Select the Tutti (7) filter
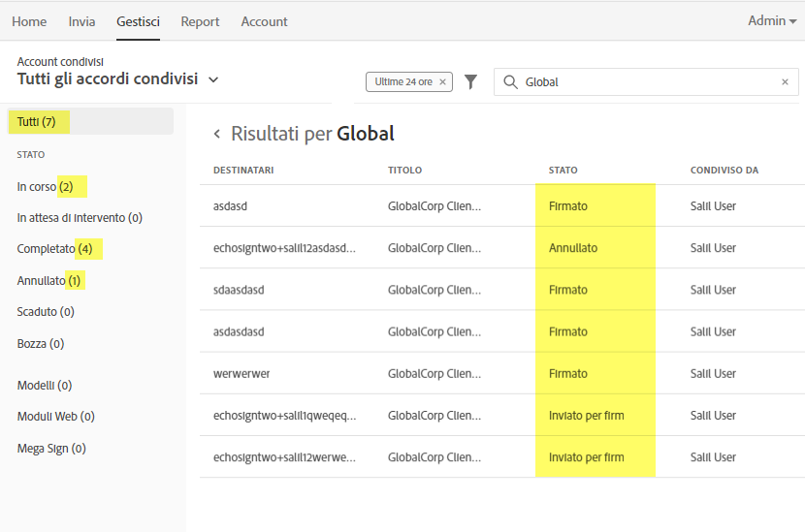 36,121
